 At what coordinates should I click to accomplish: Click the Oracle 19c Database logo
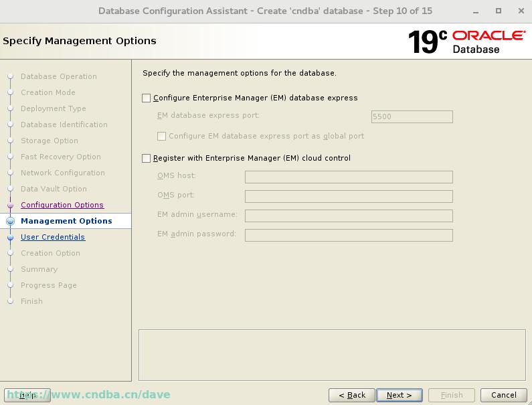[467, 42]
